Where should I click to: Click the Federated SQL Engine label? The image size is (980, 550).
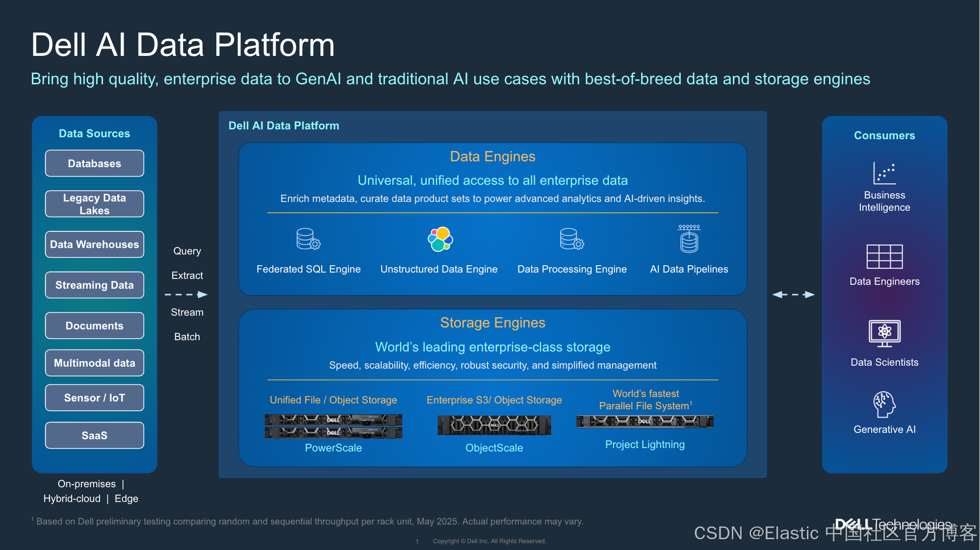point(309,269)
